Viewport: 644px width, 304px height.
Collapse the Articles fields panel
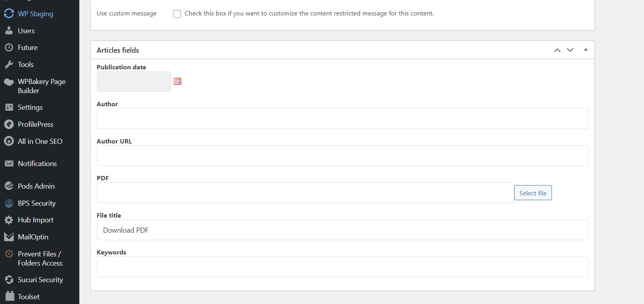click(586, 50)
